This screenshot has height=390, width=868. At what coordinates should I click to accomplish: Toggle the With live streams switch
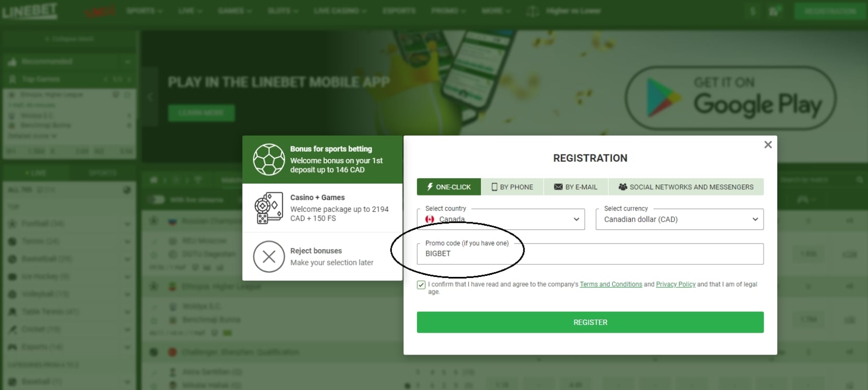coord(156,200)
